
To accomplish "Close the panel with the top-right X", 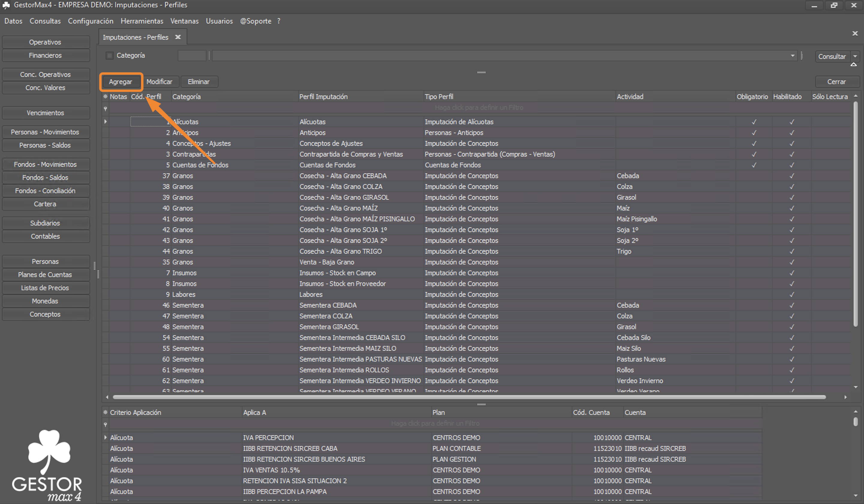I will [855, 33].
